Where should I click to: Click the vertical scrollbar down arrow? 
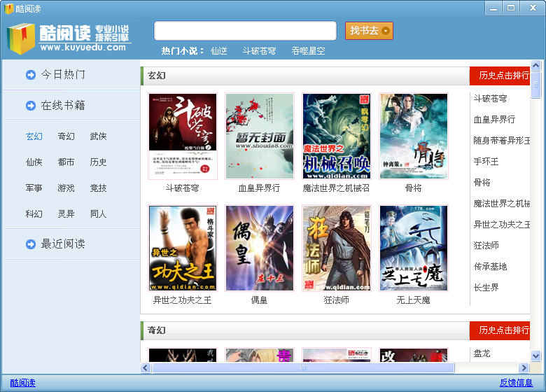pyautogui.click(x=535, y=356)
